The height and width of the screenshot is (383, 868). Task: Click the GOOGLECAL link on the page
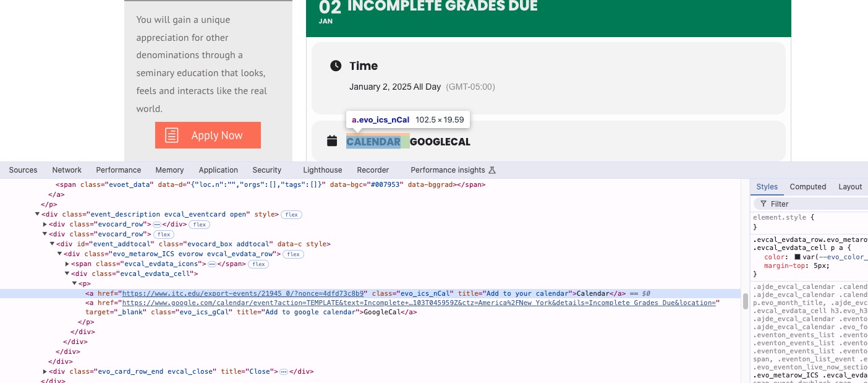[x=440, y=142]
